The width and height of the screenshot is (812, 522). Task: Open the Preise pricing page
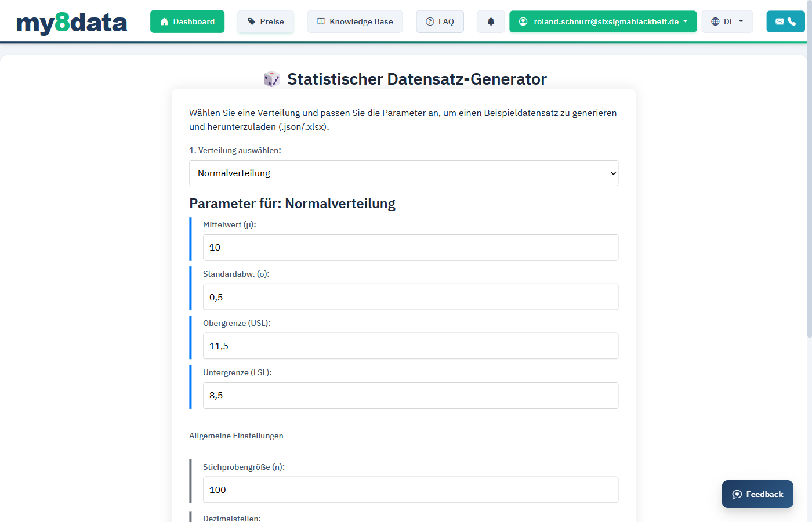click(x=266, y=21)
